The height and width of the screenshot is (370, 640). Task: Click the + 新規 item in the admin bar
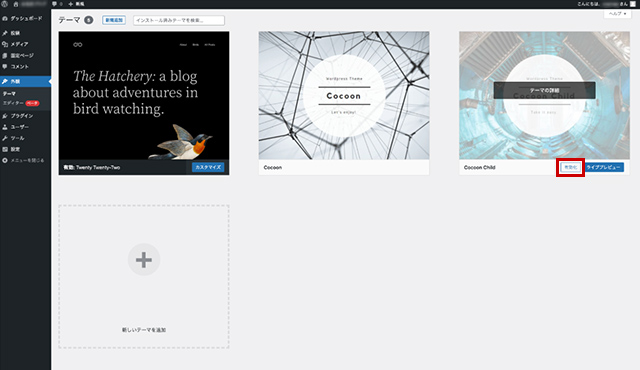[x=76, y=4]
